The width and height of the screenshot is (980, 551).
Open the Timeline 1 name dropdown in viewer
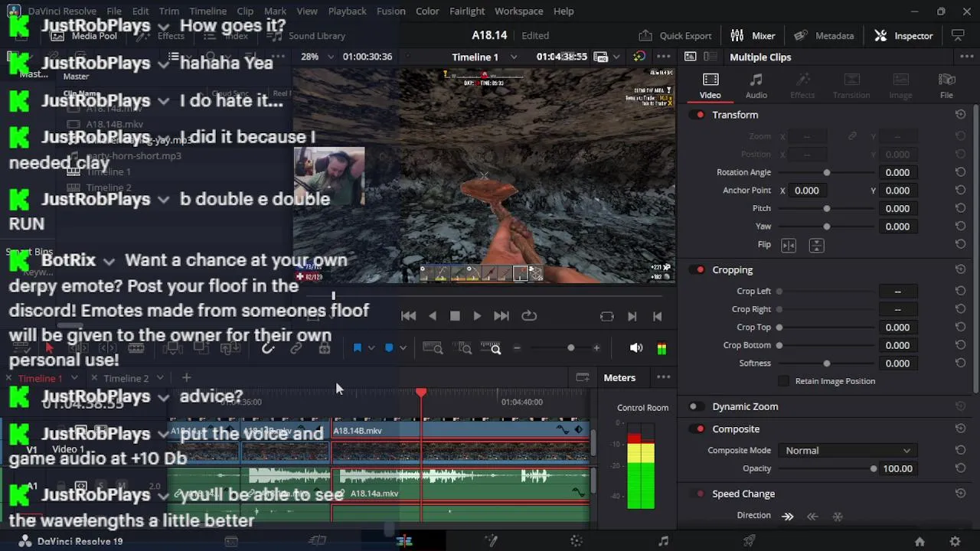pyautogui.click(x=513, y=57)
